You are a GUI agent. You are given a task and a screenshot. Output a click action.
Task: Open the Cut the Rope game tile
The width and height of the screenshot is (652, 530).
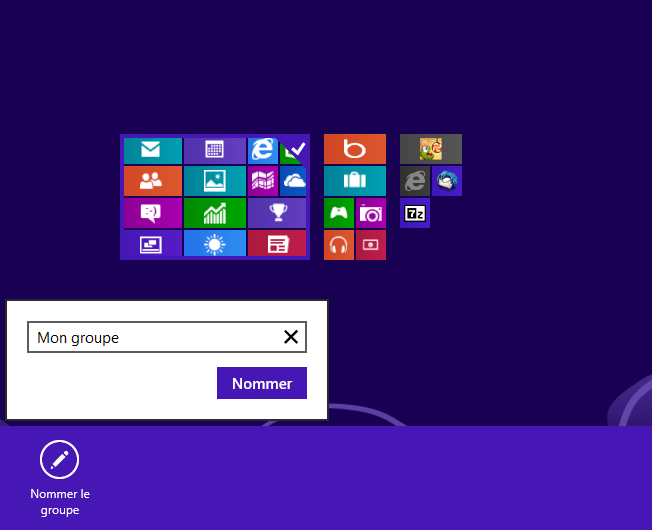tap(431, 149)
